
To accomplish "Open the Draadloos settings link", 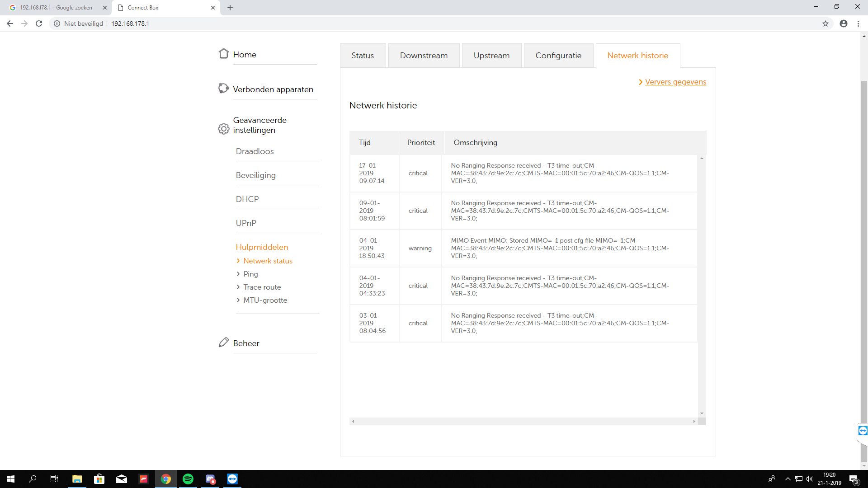I will 255,151.
